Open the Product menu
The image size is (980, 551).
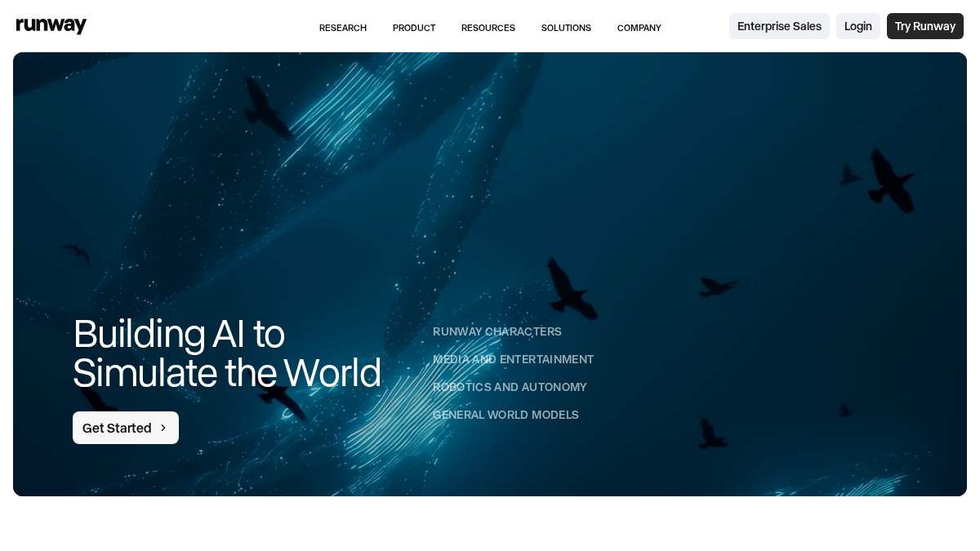(414, 28)
